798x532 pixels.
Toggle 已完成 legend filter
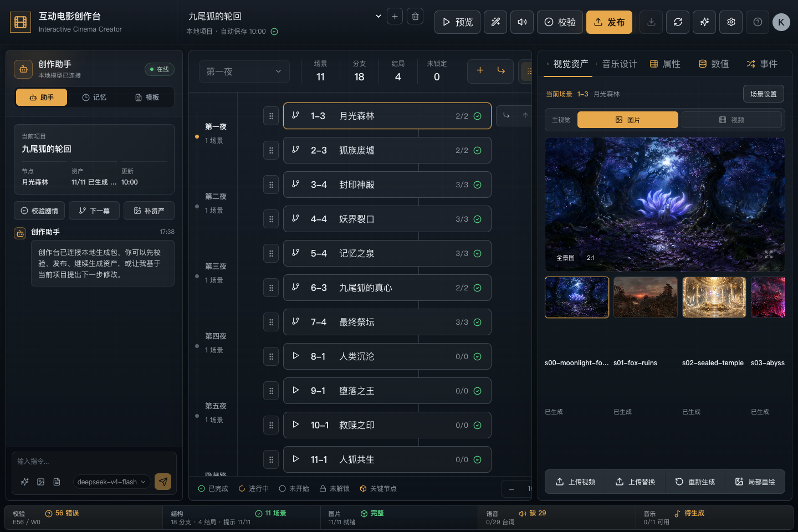213,489
